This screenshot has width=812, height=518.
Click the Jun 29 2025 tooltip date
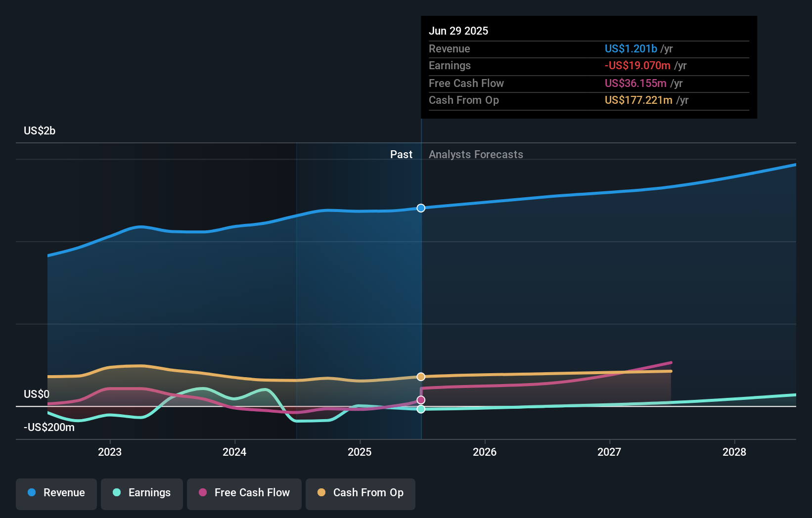pyautogui.click(x=458, y=31)
